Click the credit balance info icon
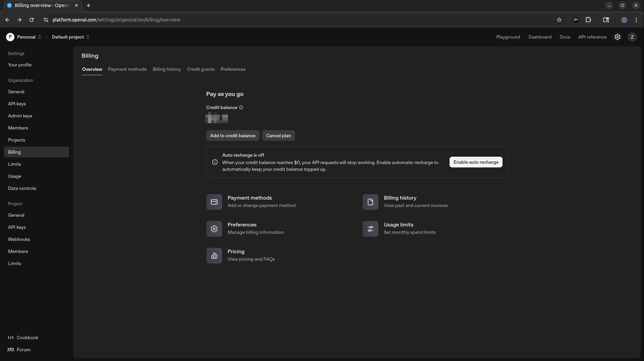 point(241,107)
